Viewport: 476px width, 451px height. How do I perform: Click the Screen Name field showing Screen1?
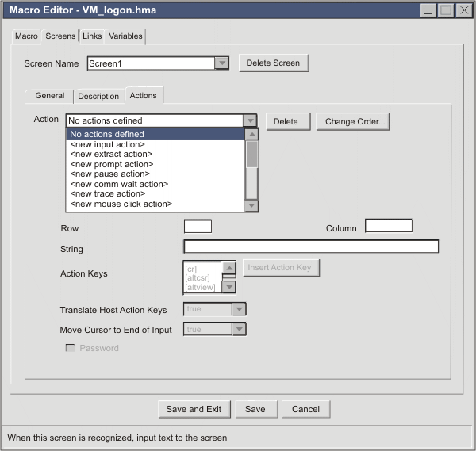coord(152,63)
